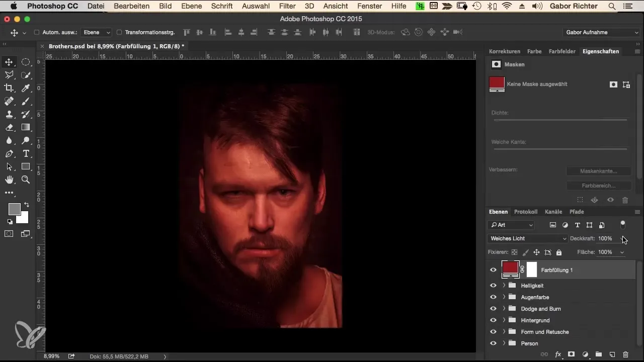Add layer mask from Layers panel footer
Screen dimensions: 644x362
572,354
